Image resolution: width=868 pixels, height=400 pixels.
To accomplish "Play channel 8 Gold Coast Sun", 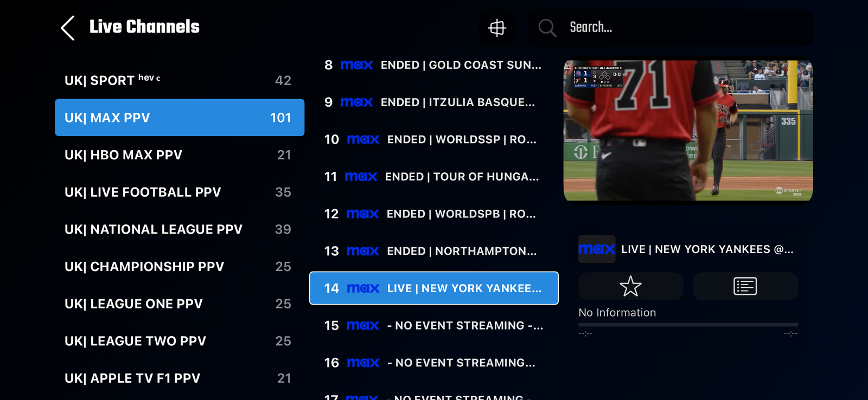I will (x=434, y=65).
